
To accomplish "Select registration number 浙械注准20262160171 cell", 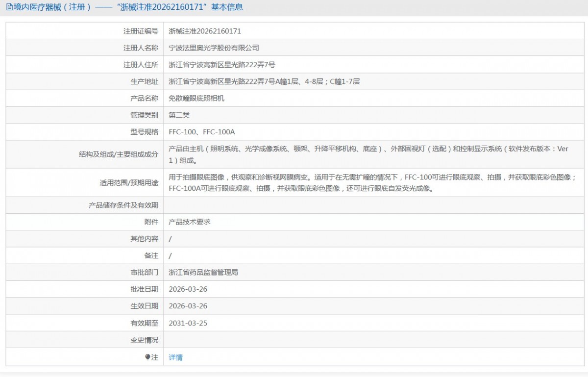I will [x=205, y=31].
